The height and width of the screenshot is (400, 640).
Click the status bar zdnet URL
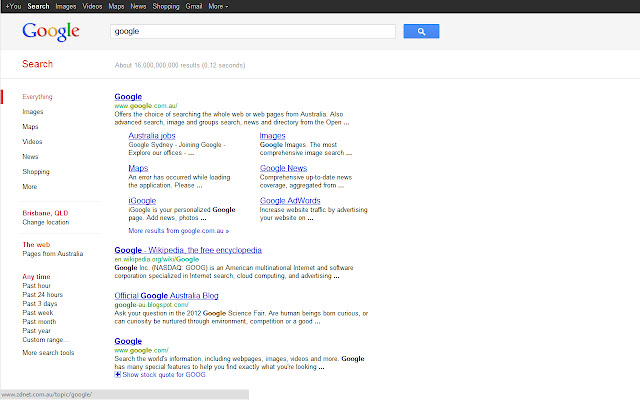click(x=47, y=395)
